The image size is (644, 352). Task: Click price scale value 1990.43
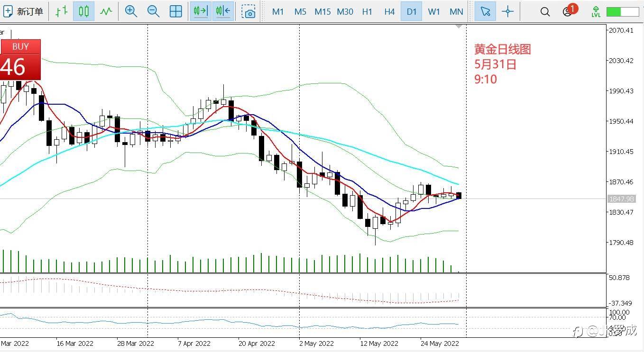pyautogui.click(x=621, y=91)
